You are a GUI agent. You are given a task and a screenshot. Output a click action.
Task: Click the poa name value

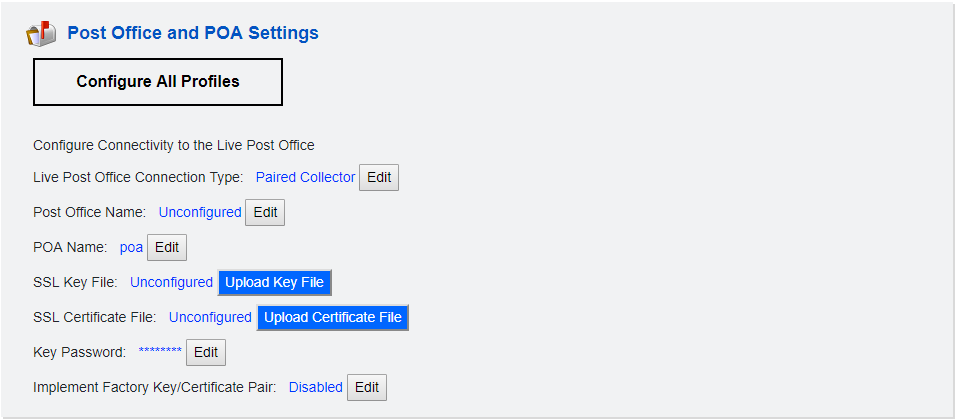pyautogui.click(x=131, y=247)
